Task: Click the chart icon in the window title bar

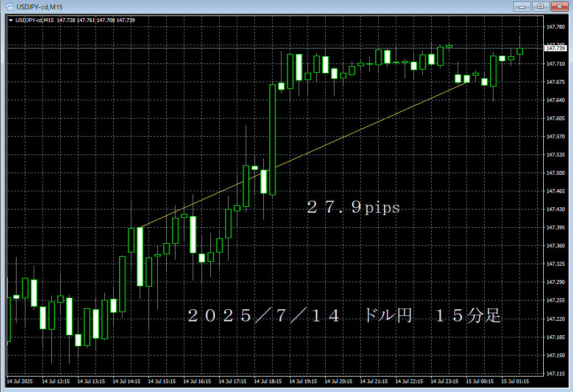Action: tap(9, 7)
